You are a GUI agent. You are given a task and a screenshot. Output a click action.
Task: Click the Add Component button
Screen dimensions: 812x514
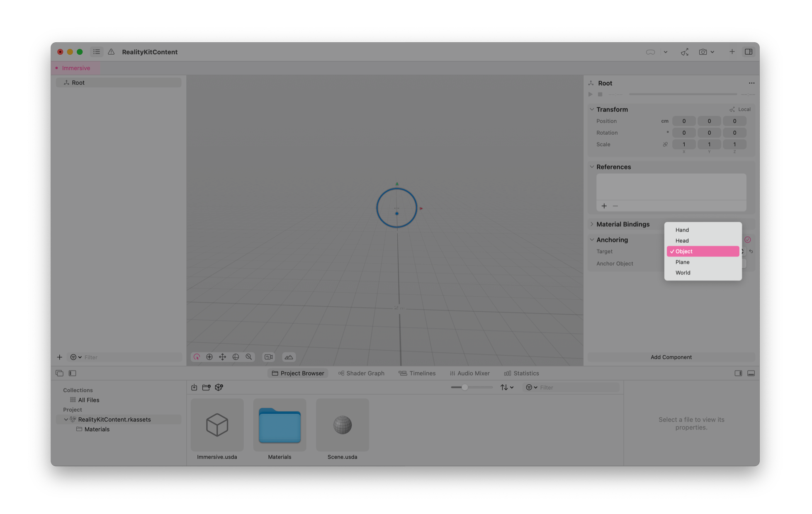pos(671,357)
